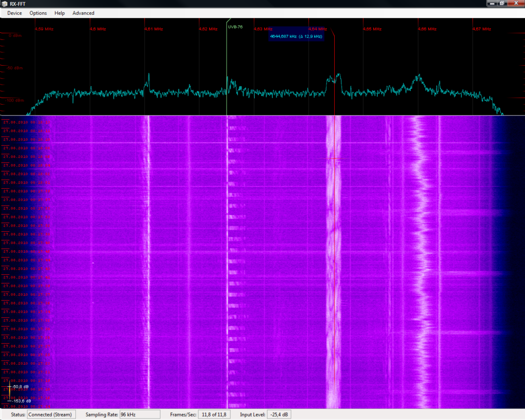Click the Frames/Sec field showing 11,8 of 11,8
This screenshot has width=525, height=420.
pos(214,415)
